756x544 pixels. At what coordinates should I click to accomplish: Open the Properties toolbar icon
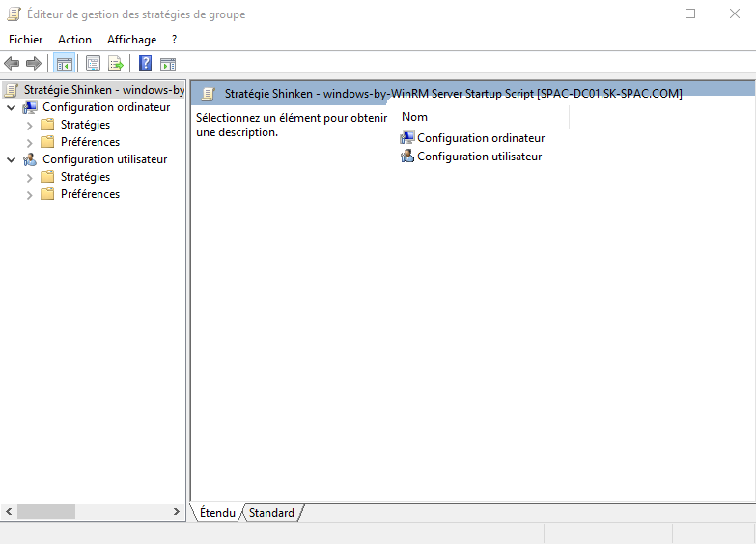[93, 64]
